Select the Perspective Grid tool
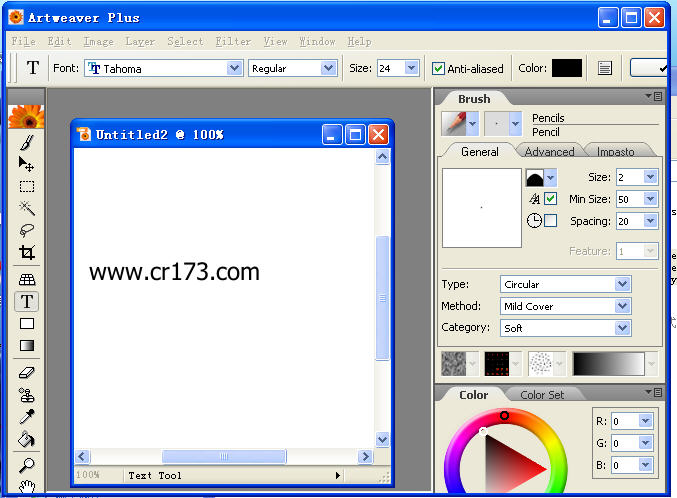Image resolution: width=677 pixels, height=498 pixels. coord(26,279)
